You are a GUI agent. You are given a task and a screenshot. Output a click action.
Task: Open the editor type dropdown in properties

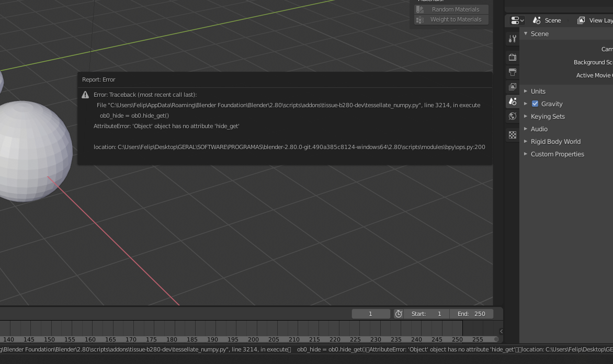coord(517,20)
